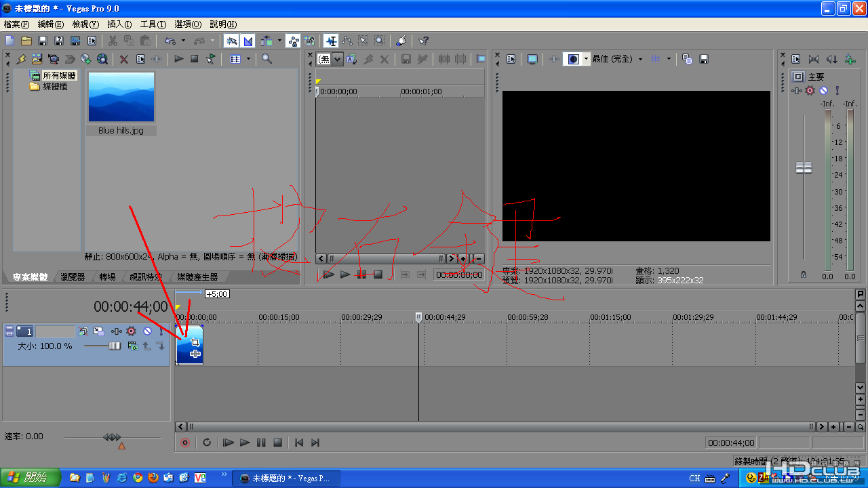Image resolution: width=868 pixels, height=488 pixels.
Task: Adjust the master volume fader
Action: click(x=804, y=167)
